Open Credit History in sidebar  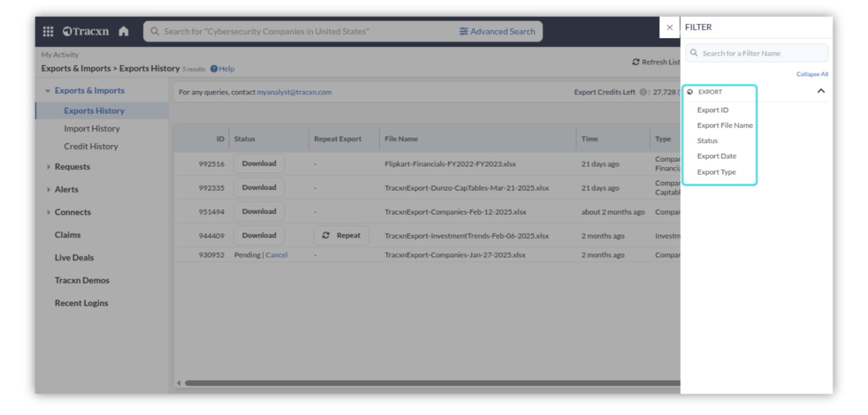click(x=91, y=147)
